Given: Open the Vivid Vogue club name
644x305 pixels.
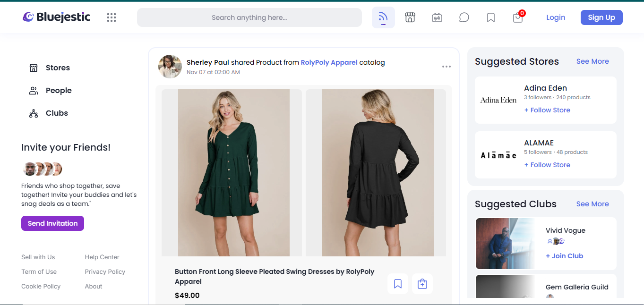Looking at the screenshot, I should pyautogui.click(x=566, y=230).
